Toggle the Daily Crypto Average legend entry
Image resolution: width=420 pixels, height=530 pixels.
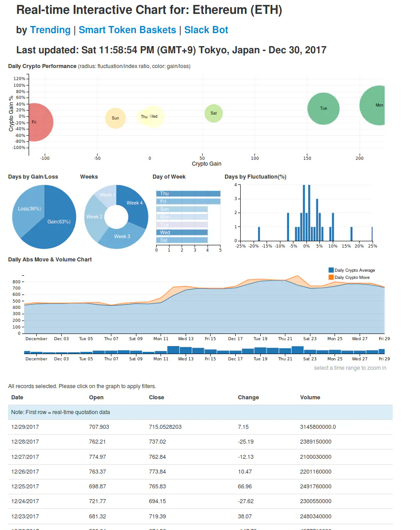point(353,270)
